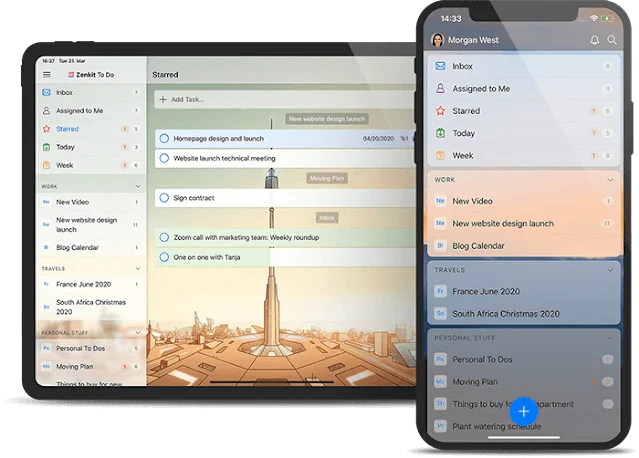This screenshot has height=458, width=639.
Task: Tap the Morgan West name on the phone
Action: coord(473,40)
